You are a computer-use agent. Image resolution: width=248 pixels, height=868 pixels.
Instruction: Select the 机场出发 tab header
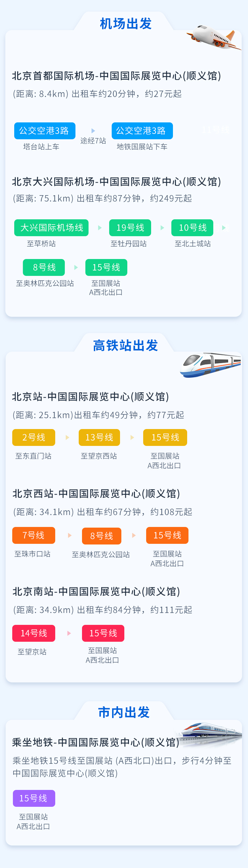click(125, 23)
